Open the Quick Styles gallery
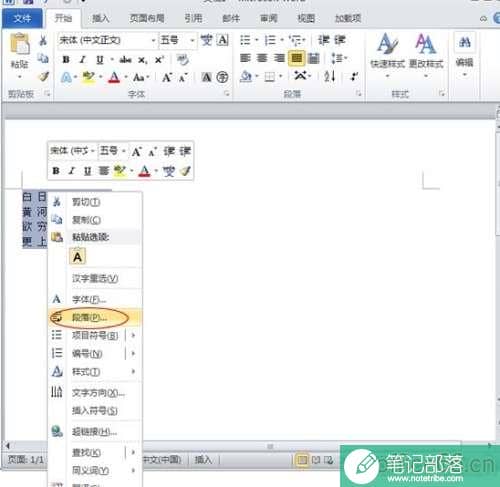Viewport: 500px width, 487px height. (x=387, y=54)
